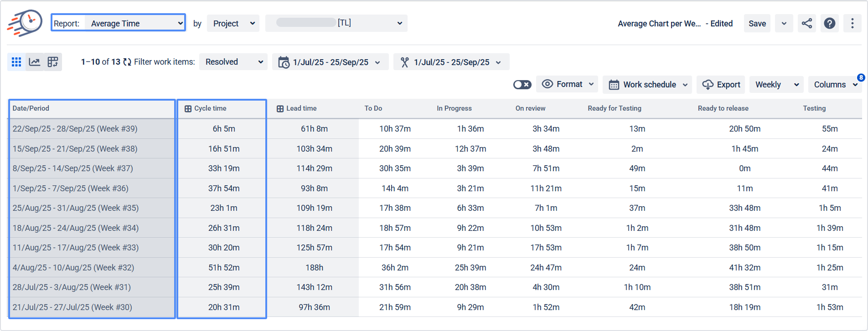Expand the Report Average Time dropdown
The image size is (868, 331).
pyautogui.click(x=118, y=22)
